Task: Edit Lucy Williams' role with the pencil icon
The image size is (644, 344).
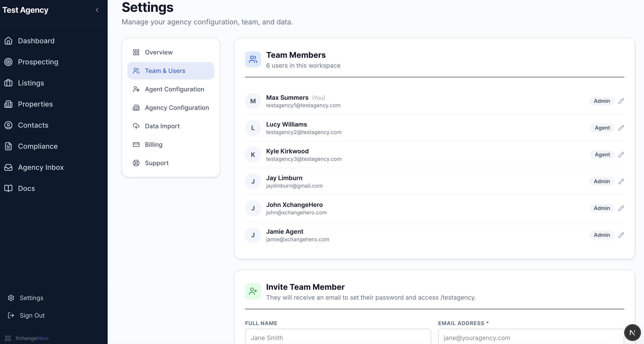Action: coord(622,128)
